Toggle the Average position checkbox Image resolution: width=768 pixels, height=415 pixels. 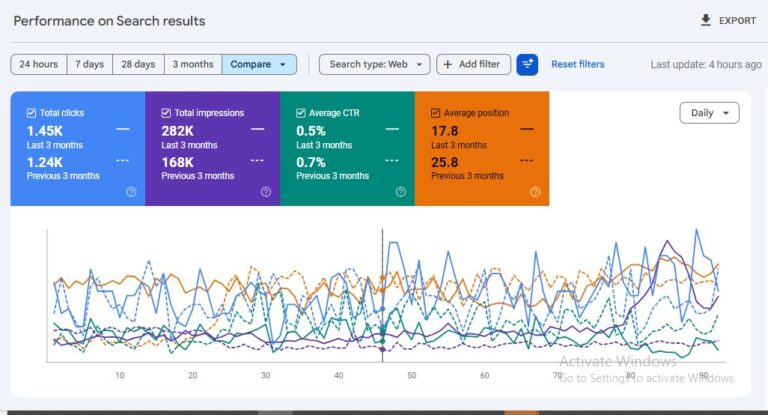pos(436,113)
